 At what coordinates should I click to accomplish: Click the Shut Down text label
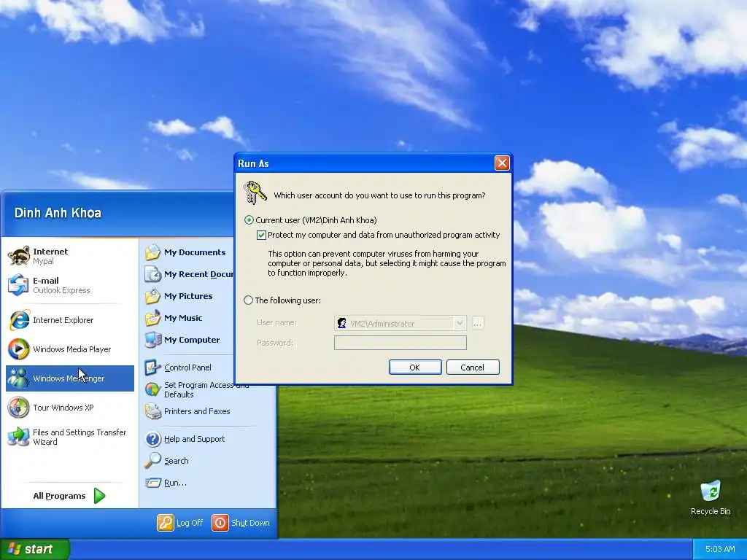251,523
